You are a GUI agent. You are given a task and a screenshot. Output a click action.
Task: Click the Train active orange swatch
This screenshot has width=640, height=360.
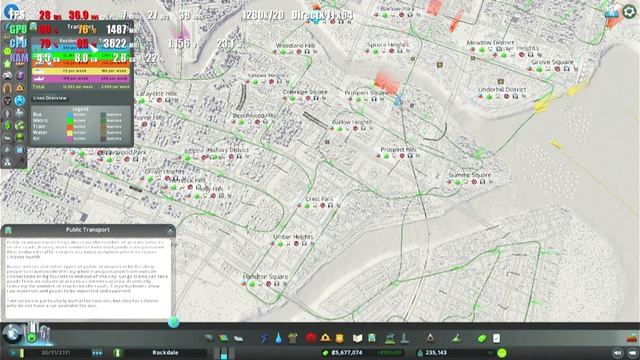(70, 127)
